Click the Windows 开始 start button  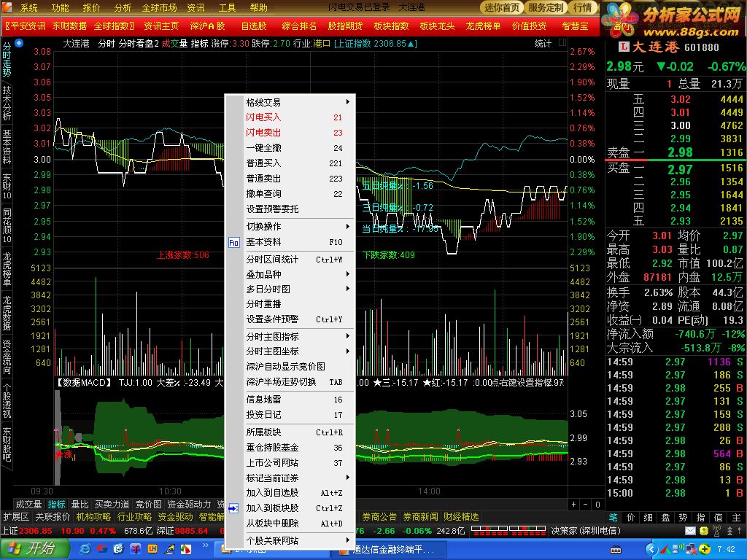(x=34, y=549)
